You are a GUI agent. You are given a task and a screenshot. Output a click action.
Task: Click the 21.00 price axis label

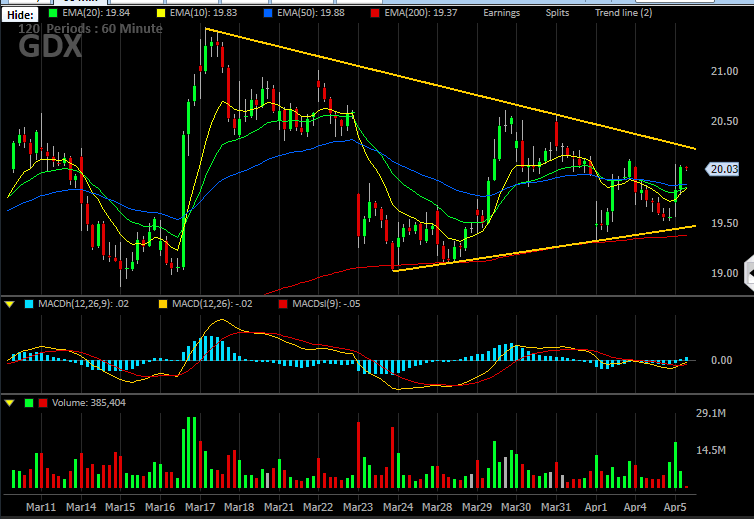724,71
